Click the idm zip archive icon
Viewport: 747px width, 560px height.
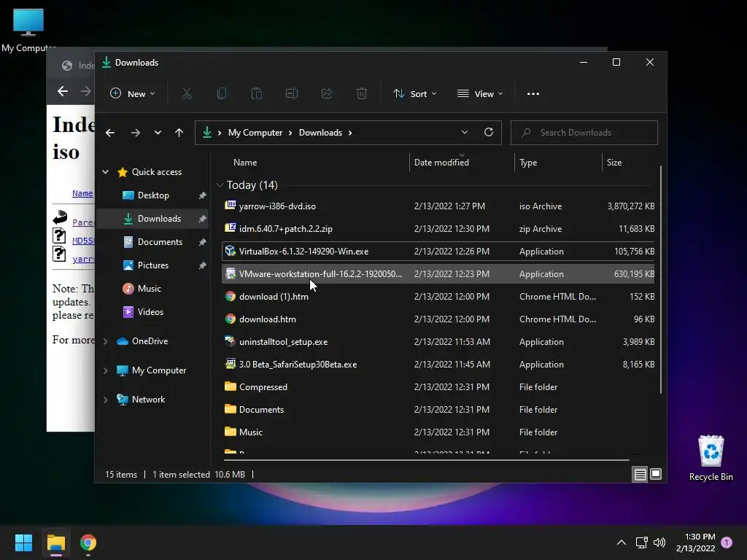click(231, 228)
